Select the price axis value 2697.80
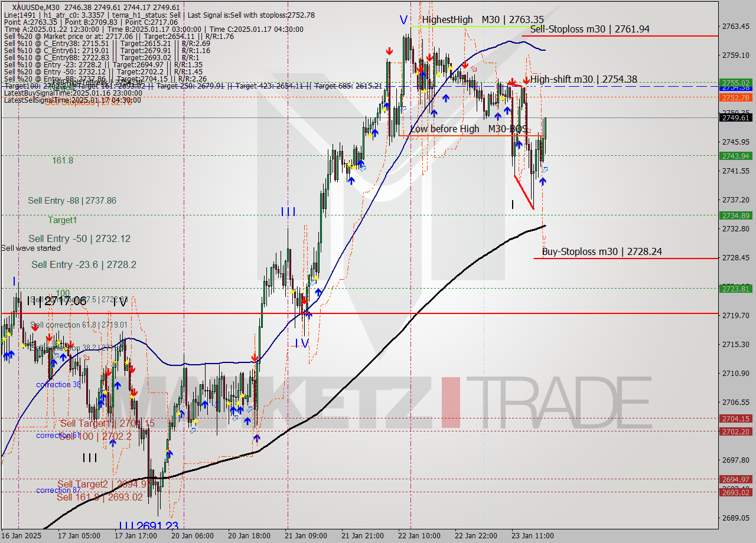 [x=735, y=460]
